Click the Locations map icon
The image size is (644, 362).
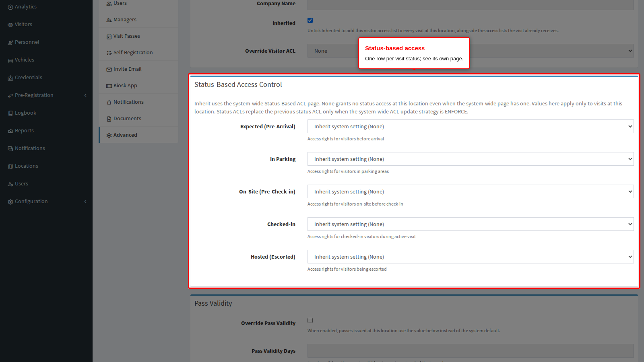tap(10, 167)
